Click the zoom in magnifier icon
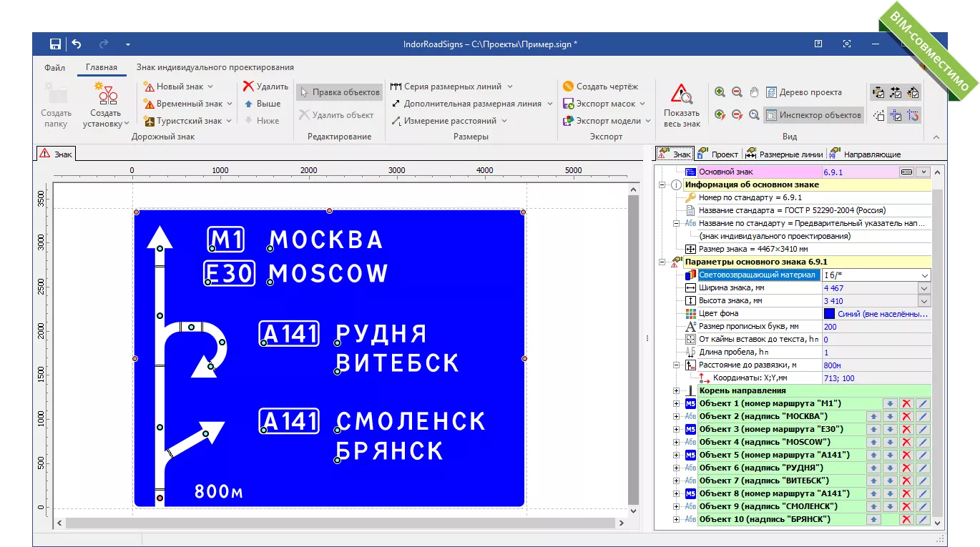 pyautogui.click(x=720, y=92)
